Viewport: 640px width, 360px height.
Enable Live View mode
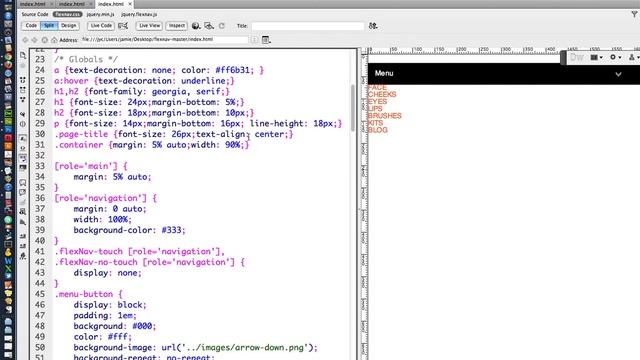(149, 26)
